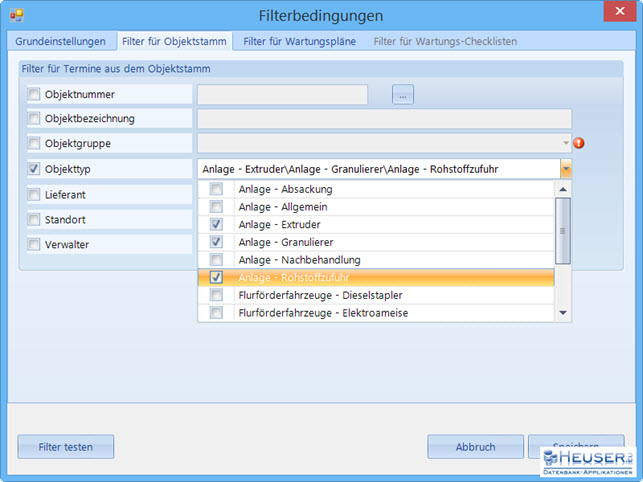Open the Objektnummer browse button with ellipsis

coord(403,95)
